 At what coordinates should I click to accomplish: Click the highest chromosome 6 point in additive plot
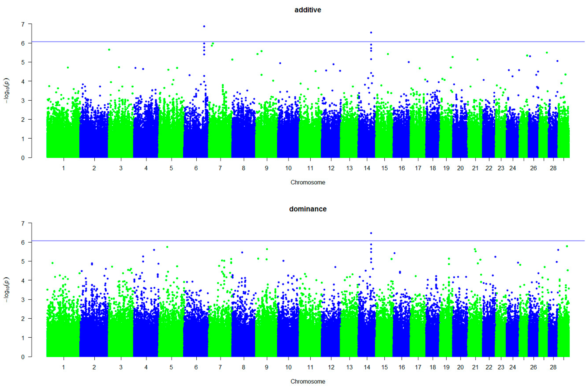pos(204,26)
